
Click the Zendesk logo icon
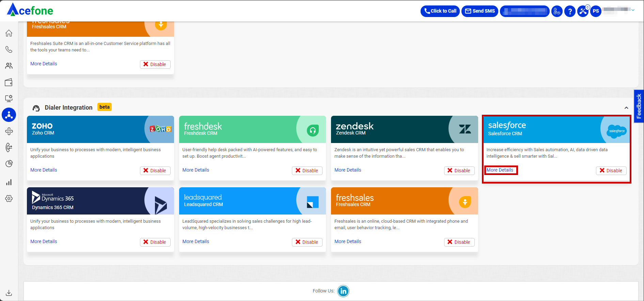pos(465,129)
